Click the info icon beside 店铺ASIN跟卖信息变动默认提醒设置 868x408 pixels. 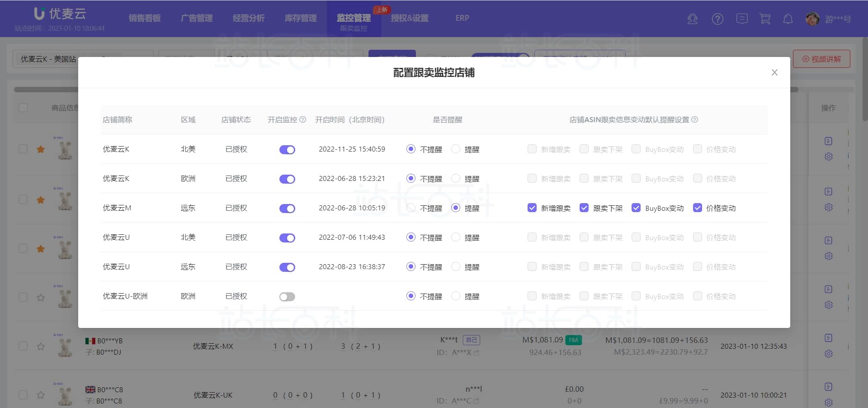695,120
